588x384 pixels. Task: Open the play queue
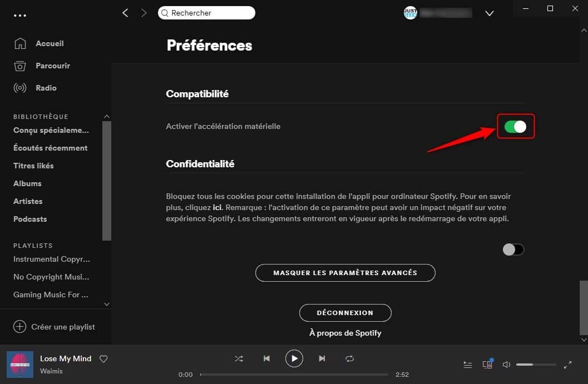[468, 365]
